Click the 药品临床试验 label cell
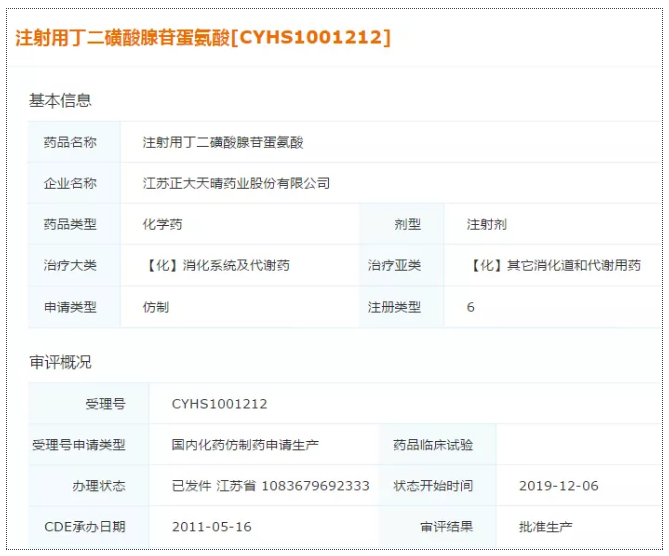 click(433, 445)
